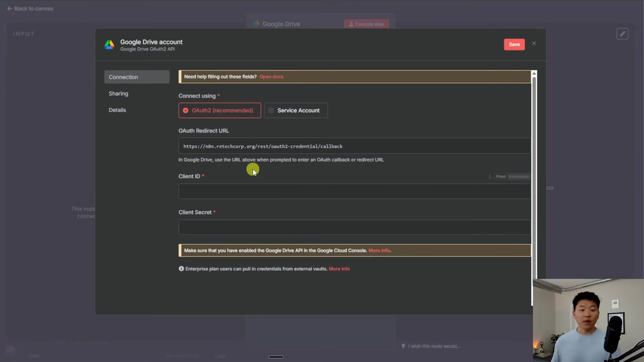This screenshot has width=644, height=362.
Task: Click 'I wish this node would...' text
Action: pyautogui.click(x=434, y=346)
